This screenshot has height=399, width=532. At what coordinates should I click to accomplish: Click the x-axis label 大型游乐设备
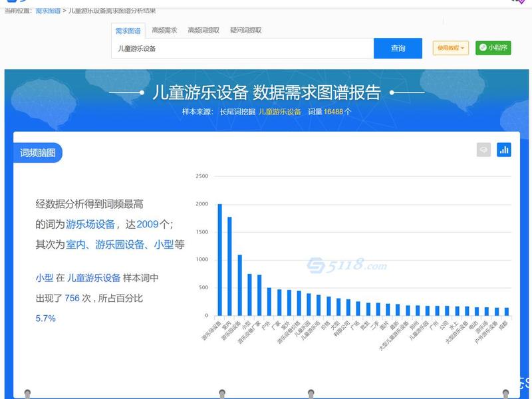(457, 332)
